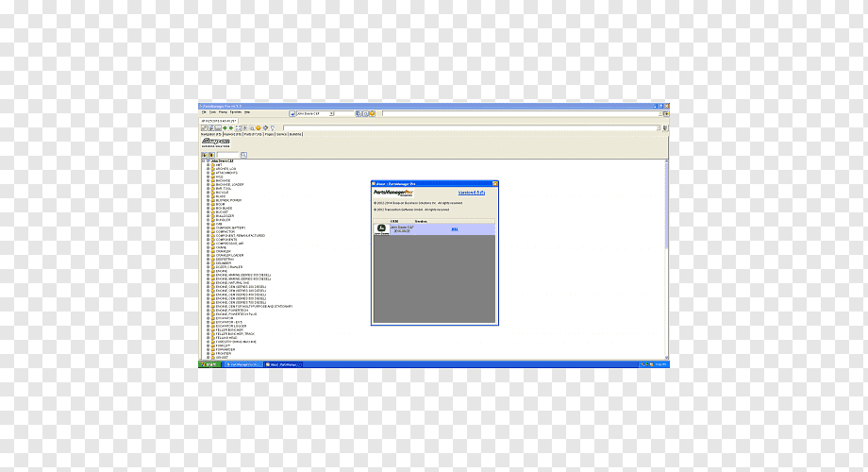Click the John Deere logo in About dialog
This screenshot has width=868, height=472.
click(x=381, y=228)
